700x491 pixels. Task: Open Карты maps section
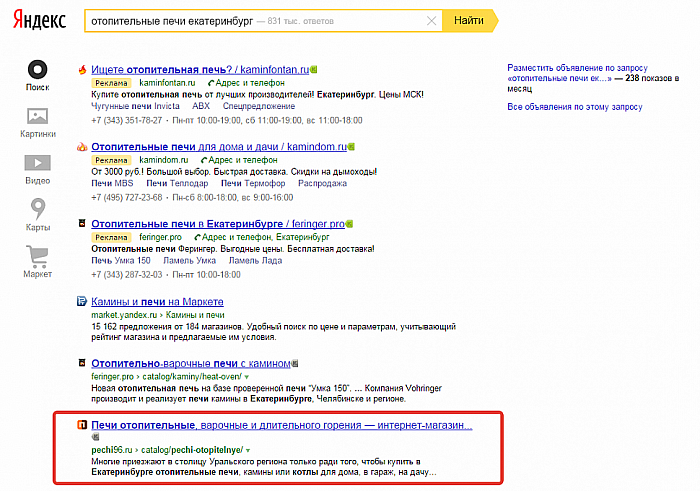38,215
